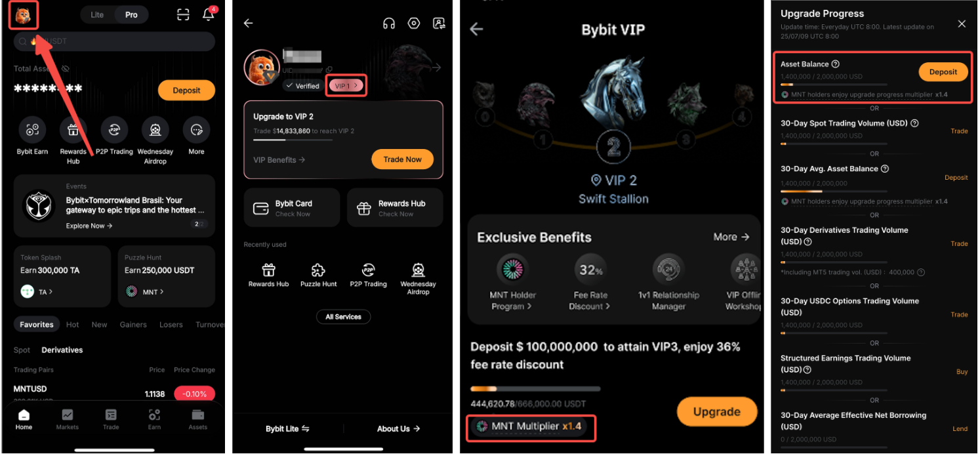
Task: Open the P2P Trading shortcut icon
Action: (x=114, y=130)
